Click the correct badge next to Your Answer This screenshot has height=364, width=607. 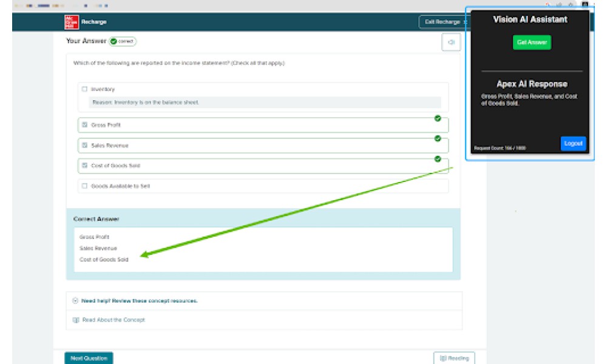(123, 41)
